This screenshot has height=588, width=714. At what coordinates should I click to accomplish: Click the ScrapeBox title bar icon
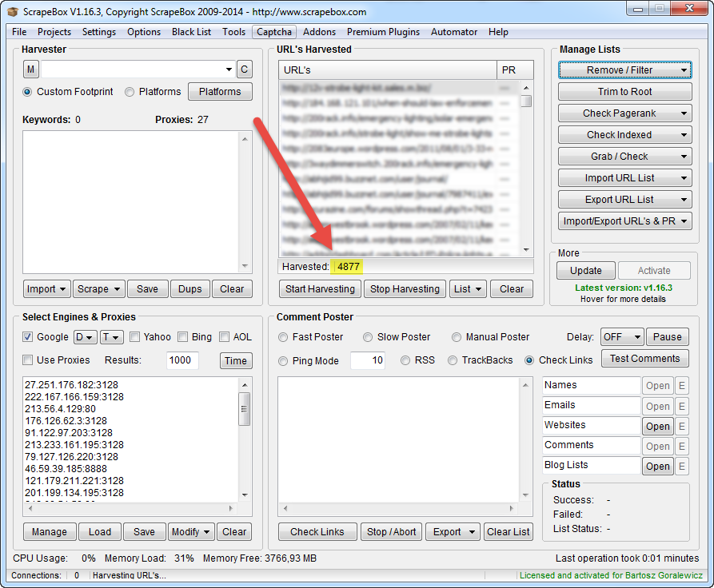13,11
